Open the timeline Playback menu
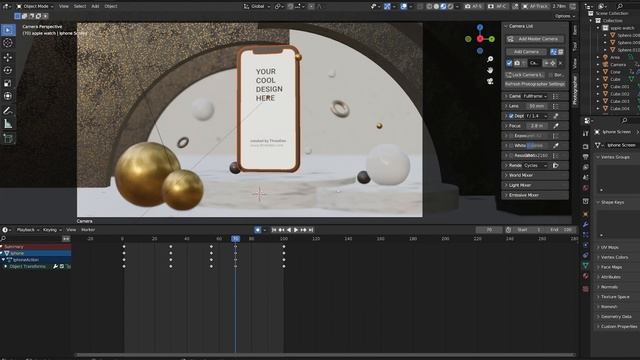The height and width of the screenshot is (360, 640). (x=28, y=230)
